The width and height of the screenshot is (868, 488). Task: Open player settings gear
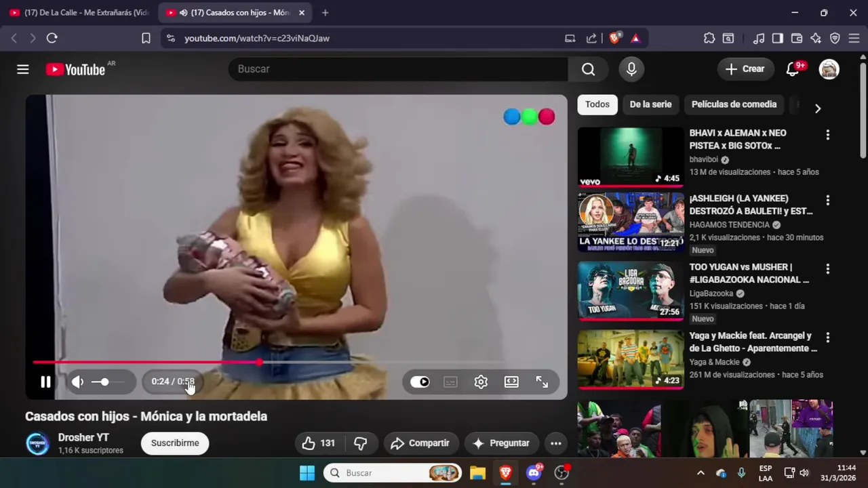[x=481, y=382]
